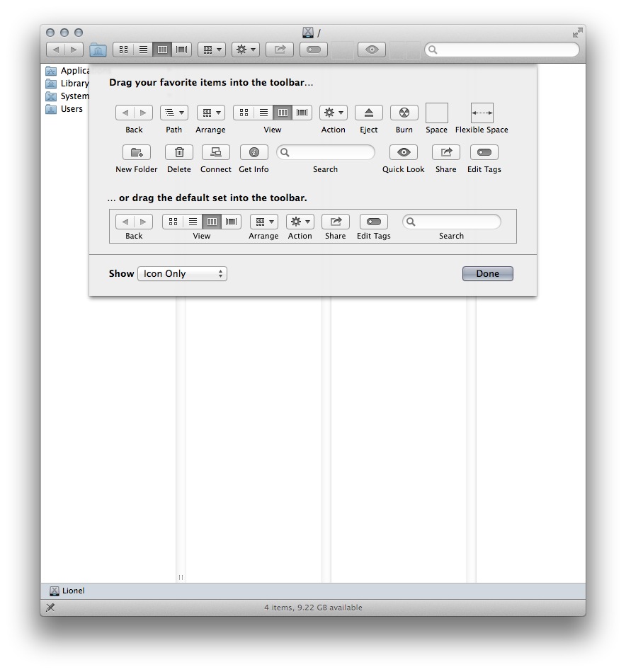Open the Arrange dropdown in the palette

tap(210, 113)
